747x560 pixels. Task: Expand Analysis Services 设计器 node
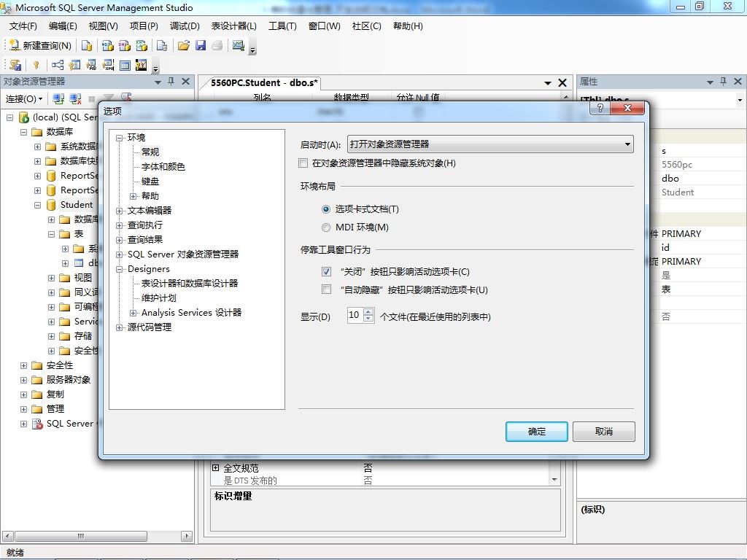133,313
